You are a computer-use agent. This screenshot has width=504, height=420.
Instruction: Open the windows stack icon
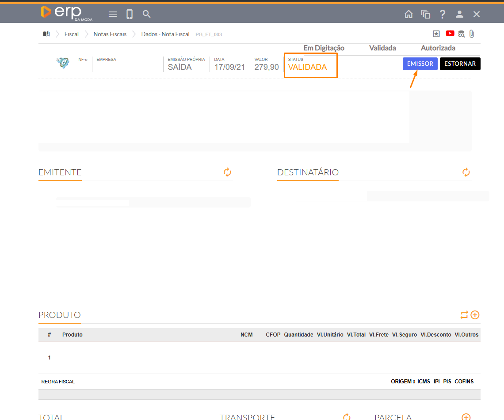(x=426, y=14)
